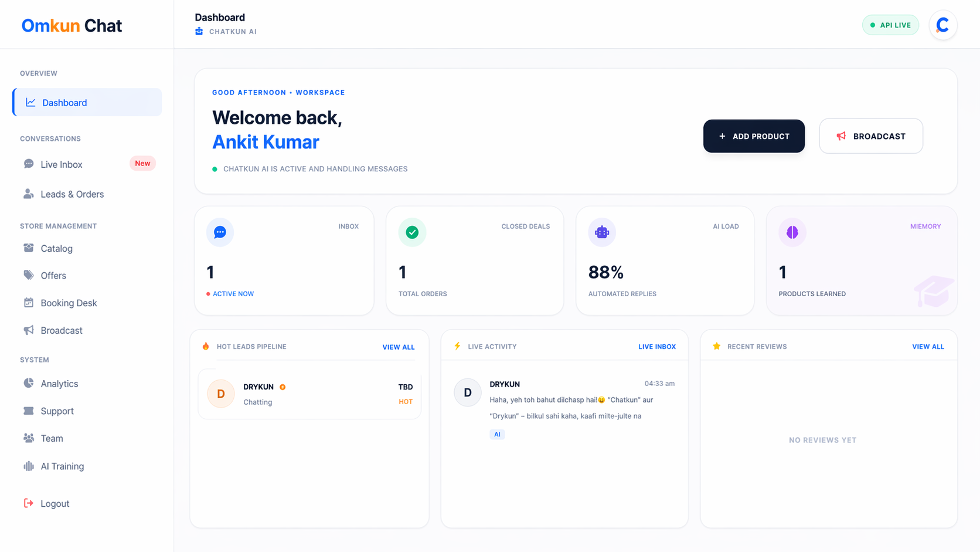This screenshot has height=552, width=980.
Task: Select the Team members icon
Action: click(29, 438)
